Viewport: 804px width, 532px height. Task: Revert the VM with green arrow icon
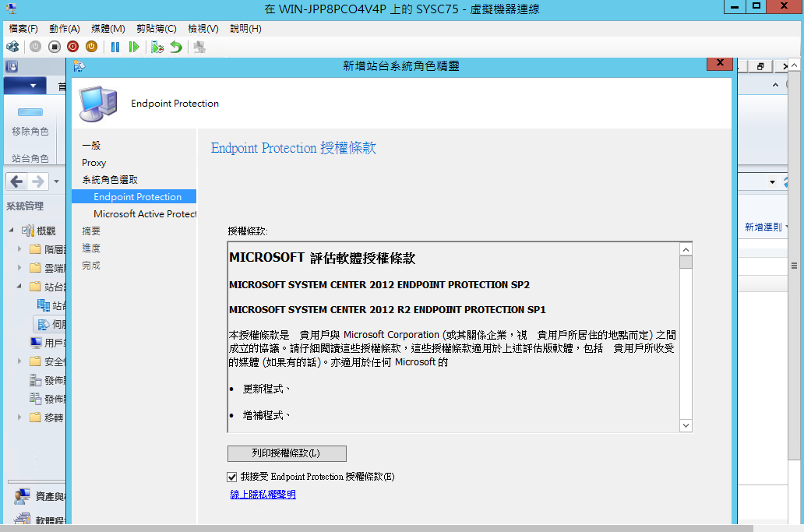click(x=176, y=48)
